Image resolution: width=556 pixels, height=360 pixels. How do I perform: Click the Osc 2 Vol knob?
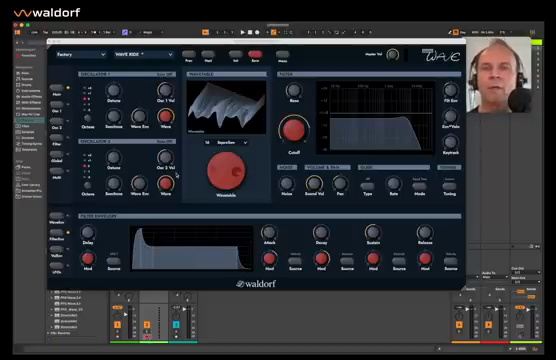pyautogui.click(x=165, y=157)
